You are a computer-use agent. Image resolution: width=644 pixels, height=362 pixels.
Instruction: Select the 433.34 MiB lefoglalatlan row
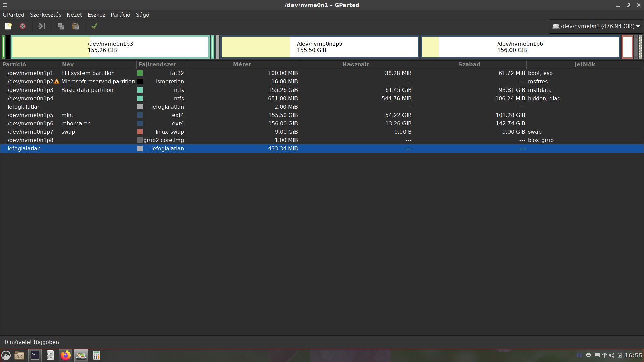[x=322, y=148]
